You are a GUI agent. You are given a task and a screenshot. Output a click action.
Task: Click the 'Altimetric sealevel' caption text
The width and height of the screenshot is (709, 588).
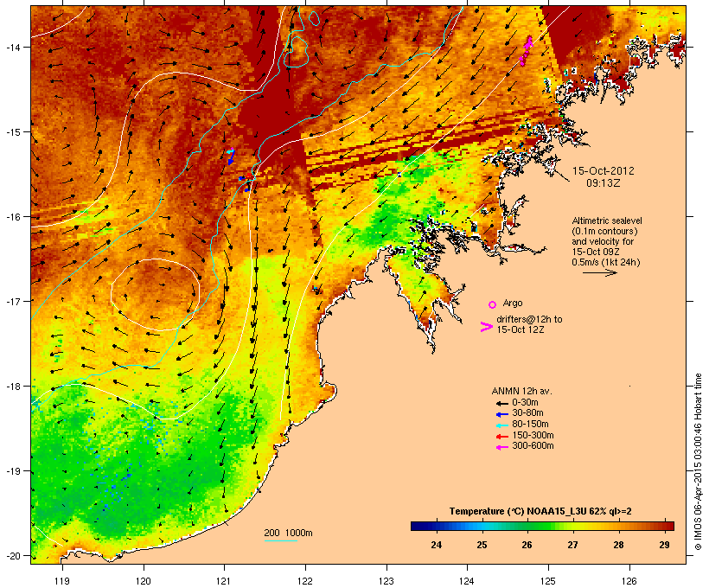click(607, 220)
